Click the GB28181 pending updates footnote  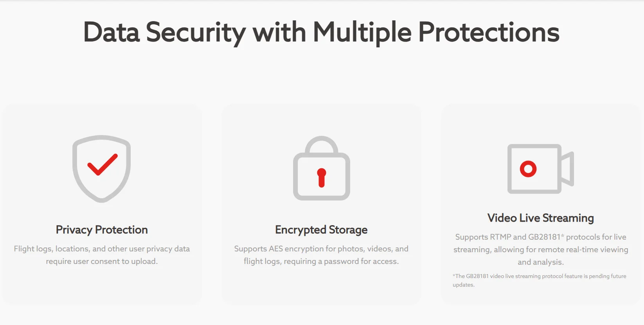pyautogui.click(x=539, y=280)
